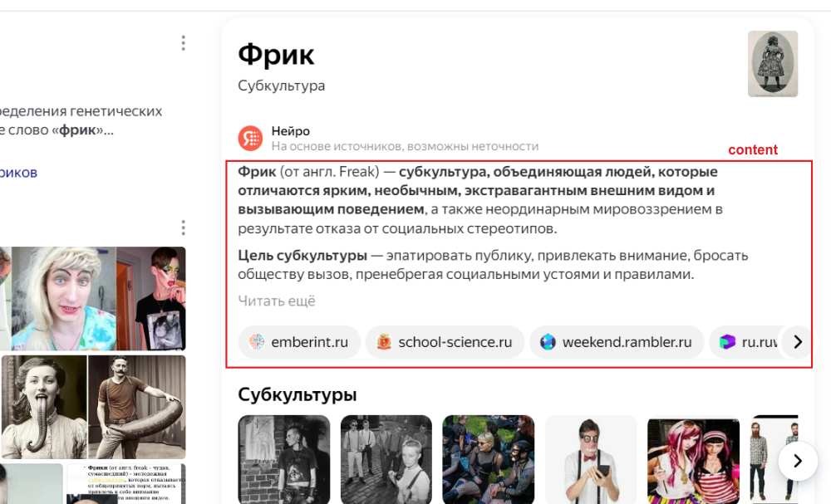Click the school-science.ru source favicon
The image size is (831, 504).
pos(384,342)
